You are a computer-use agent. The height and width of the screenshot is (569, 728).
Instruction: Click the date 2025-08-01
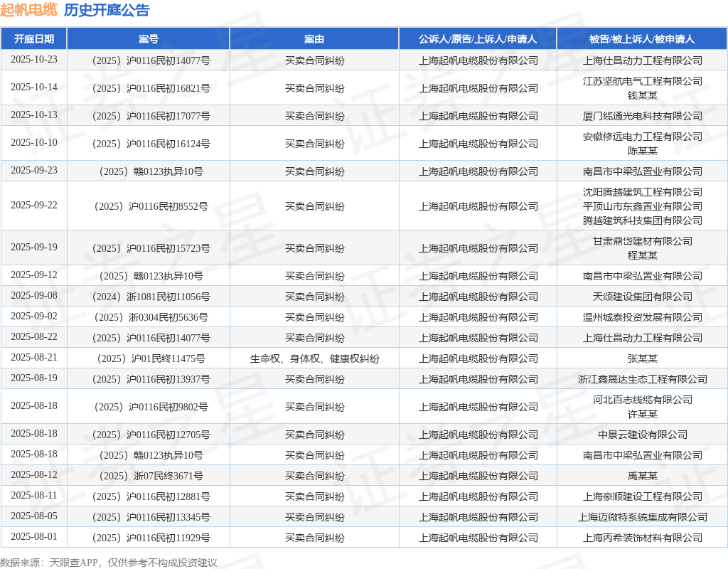point(34,537)
